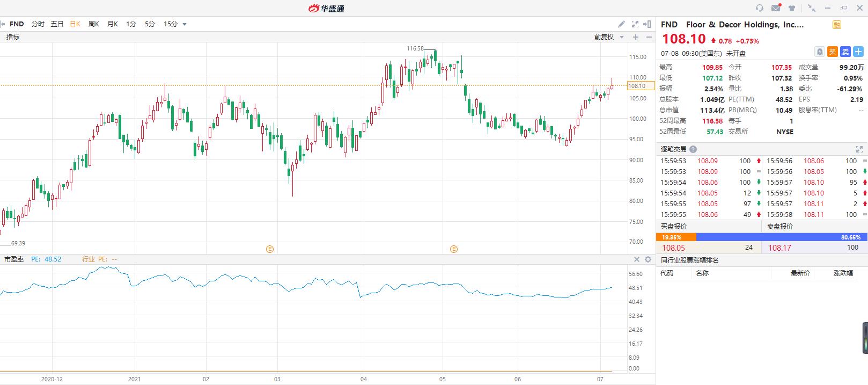This screenshot has height=385, width=868.
Task: Click help icon next to 逐笔交易
Action: coord(693,150)
